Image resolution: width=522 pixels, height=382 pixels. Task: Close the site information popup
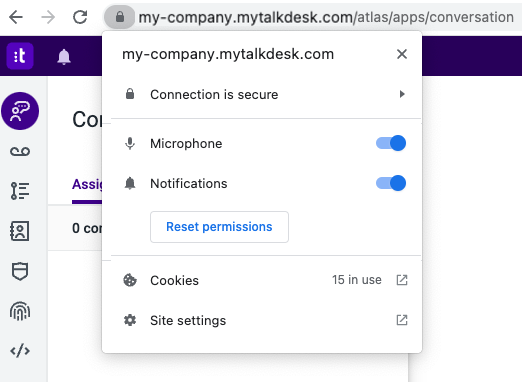click(x=402, y=54)
